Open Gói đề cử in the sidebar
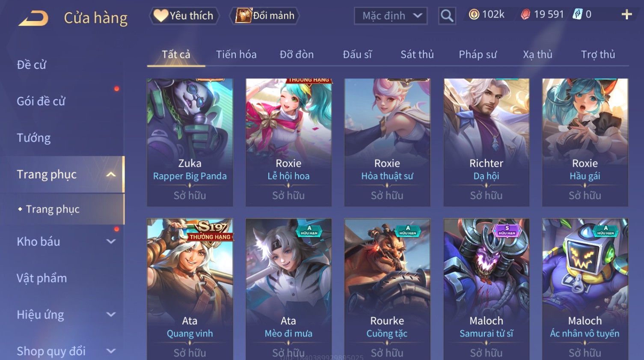This screenshot has width=644, height=360. [41, 101]
